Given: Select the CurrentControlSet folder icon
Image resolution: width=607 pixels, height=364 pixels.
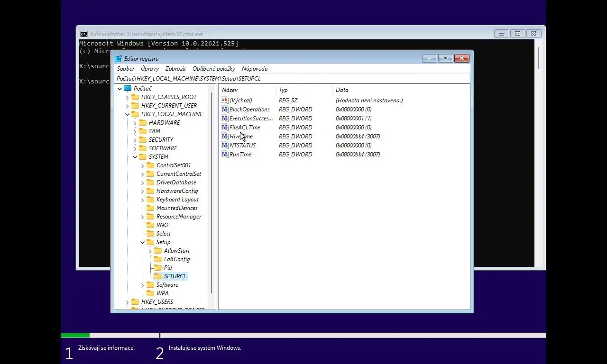Looking at the screenshot, I should click(x=150, y=174).
